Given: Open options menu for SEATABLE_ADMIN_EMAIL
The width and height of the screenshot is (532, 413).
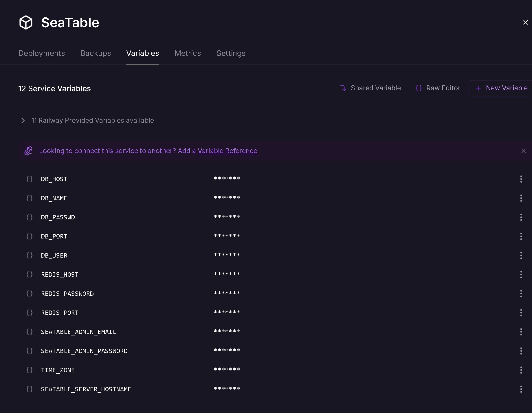Looking at the screenshot, I should pyautogui.click(x=521, y=332).
